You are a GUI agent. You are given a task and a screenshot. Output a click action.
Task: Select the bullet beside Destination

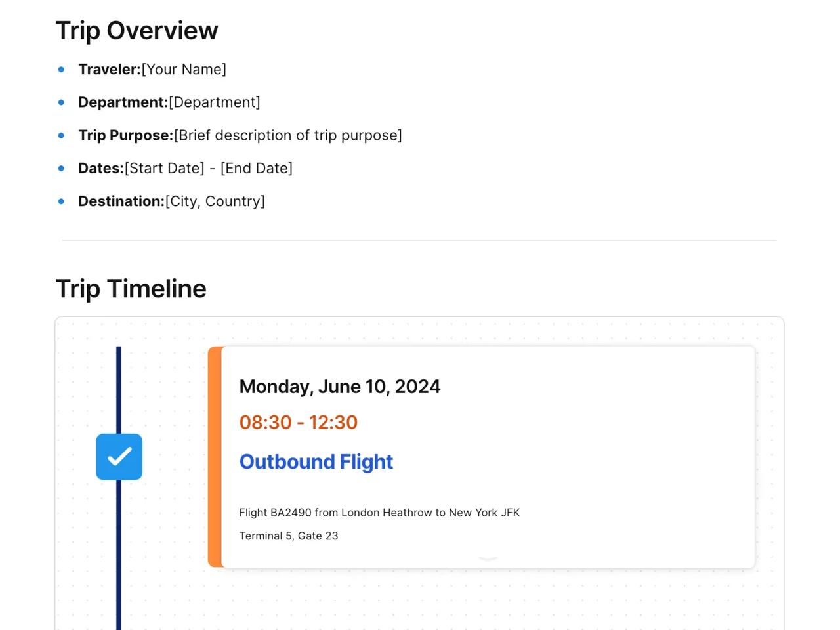click(61, 201)
